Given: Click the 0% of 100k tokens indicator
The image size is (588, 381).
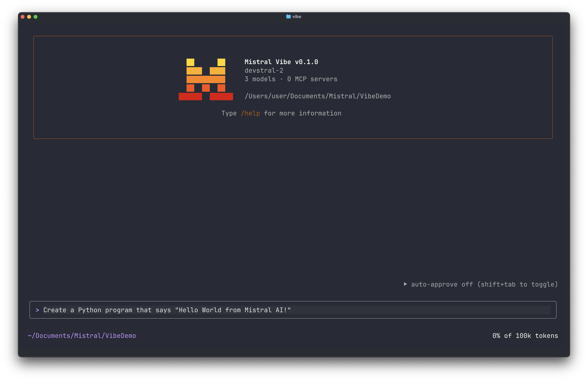Looking at the screenshot, I should click(525, 335).
